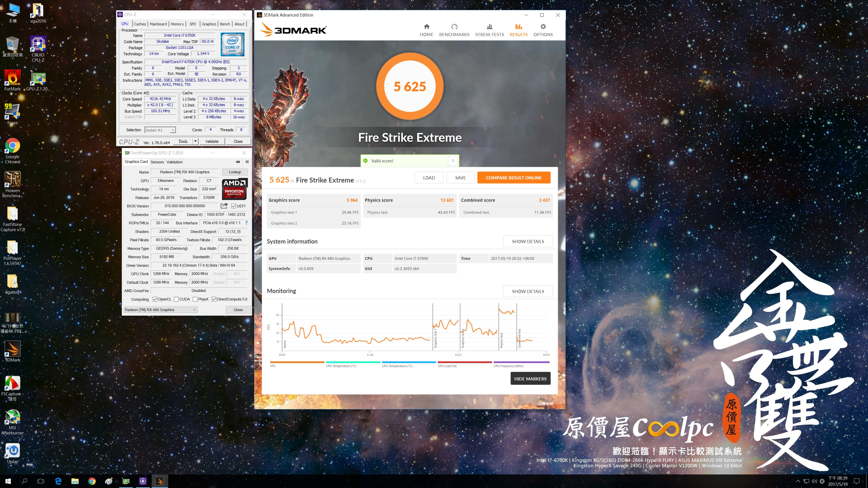Open the Validation tab in GPU-Z
The height and width of the screenshot is (488, 868).
pyautogui.click(x=175, y=162)
